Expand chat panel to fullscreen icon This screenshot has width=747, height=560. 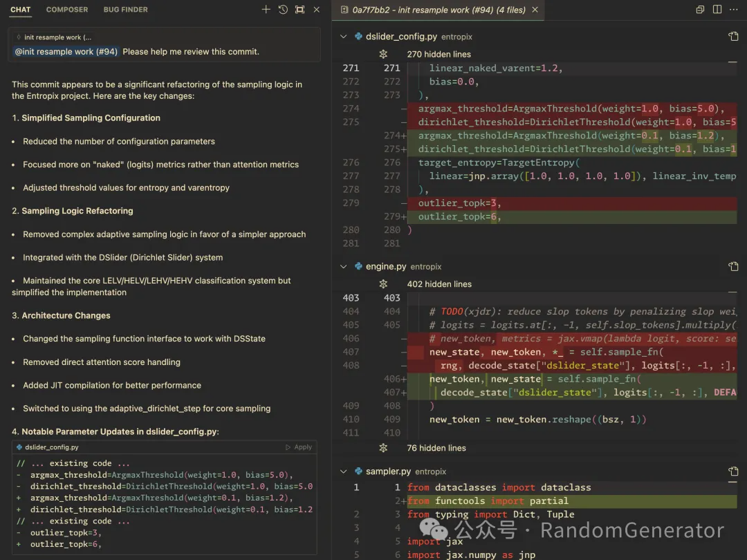click(299, 10)
